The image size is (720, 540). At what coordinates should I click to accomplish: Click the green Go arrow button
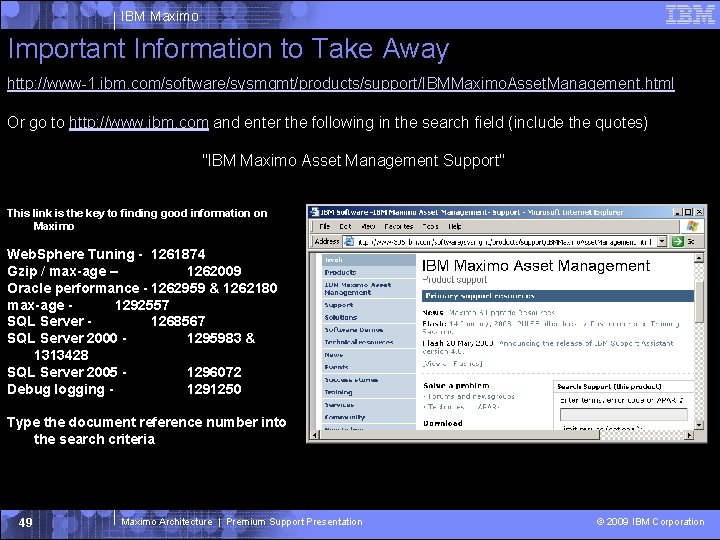(678, 241)
